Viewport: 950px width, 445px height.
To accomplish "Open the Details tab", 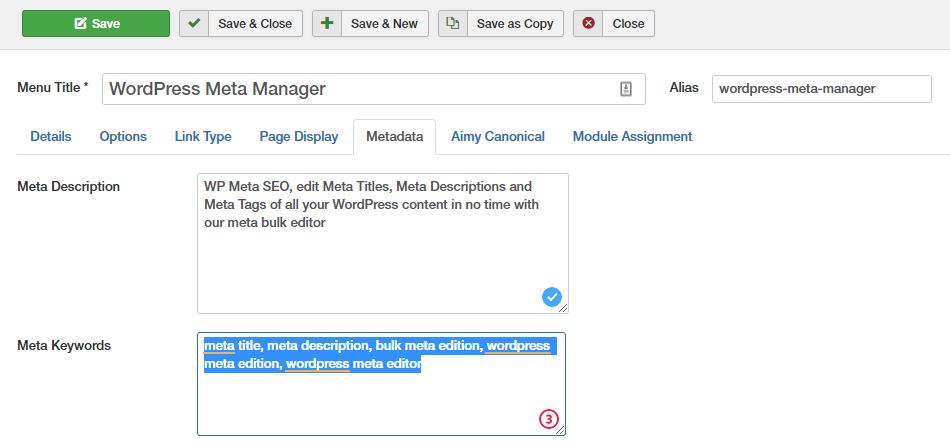I will (x=51, y=136).
